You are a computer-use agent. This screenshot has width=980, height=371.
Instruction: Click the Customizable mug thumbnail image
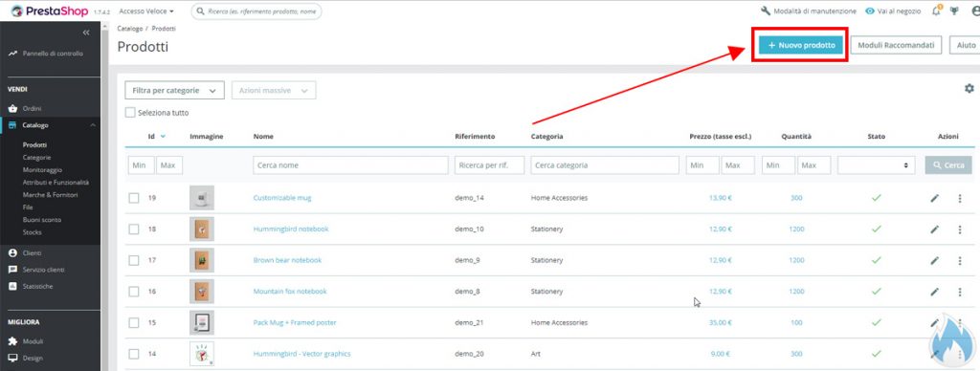(202, 198)
